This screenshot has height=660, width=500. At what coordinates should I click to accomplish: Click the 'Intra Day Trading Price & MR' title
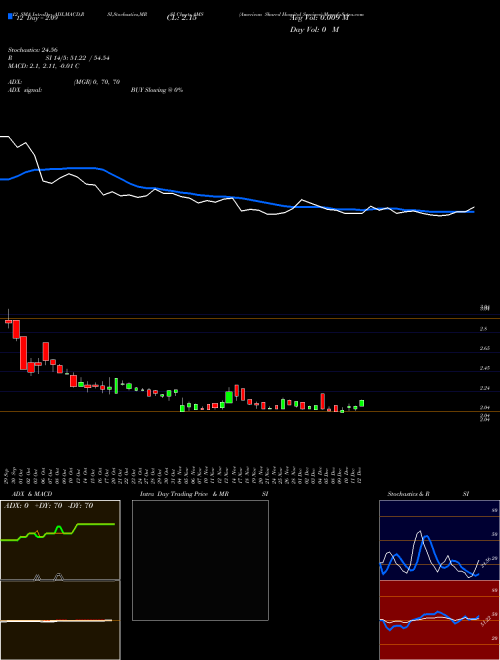click(184, 494)
